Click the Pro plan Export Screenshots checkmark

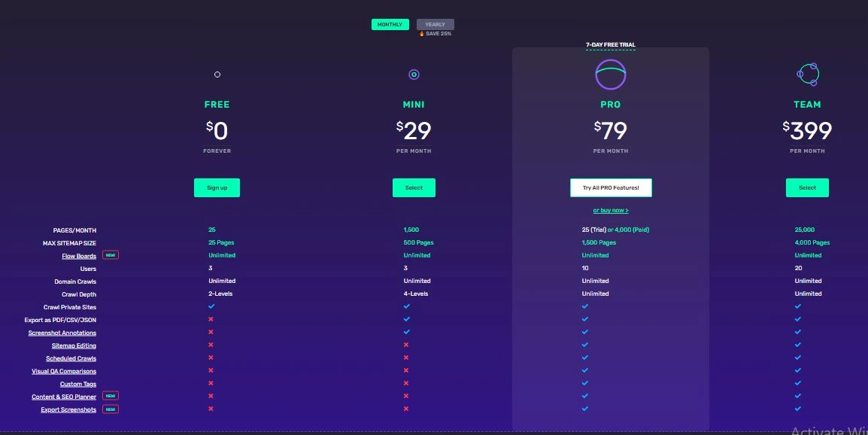tap(584, 409)
